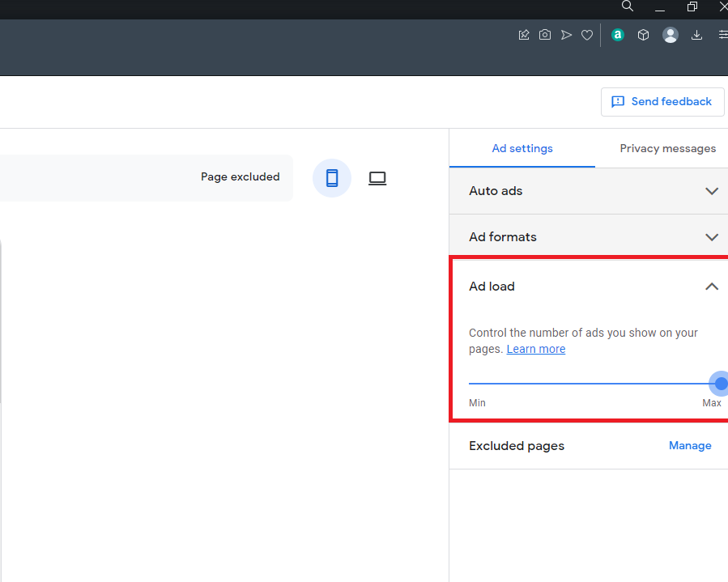Click the Ad load heading
This screenshot has width=728, height=582.
(492, 287)
